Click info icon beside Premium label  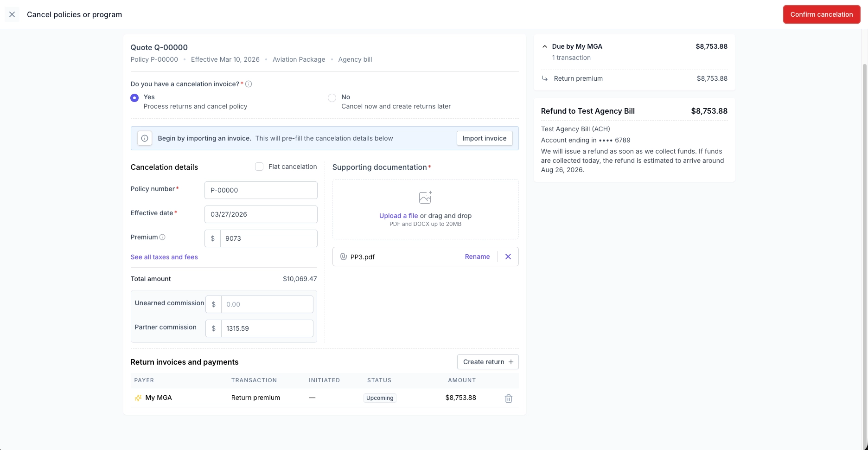(162, 237)
